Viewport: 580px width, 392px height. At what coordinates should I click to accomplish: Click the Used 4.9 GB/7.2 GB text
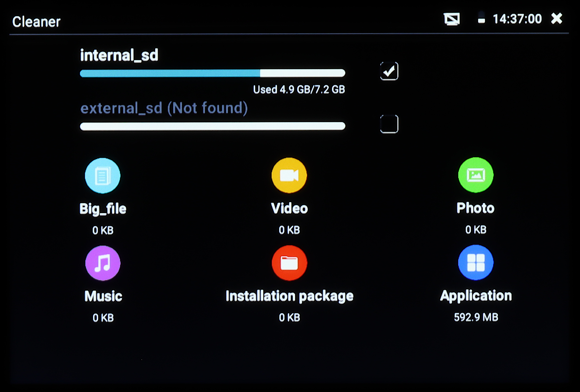tap(299, 90)
